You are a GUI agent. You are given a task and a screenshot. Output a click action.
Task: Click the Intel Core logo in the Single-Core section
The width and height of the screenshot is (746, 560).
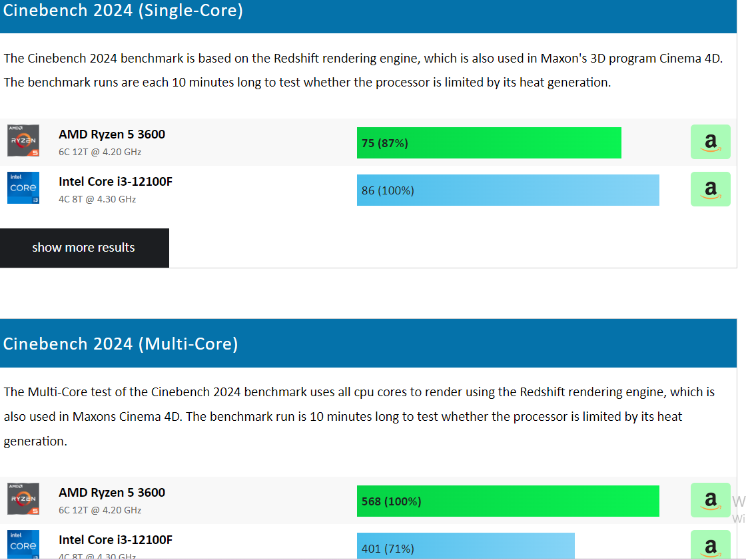coord(23,188)
